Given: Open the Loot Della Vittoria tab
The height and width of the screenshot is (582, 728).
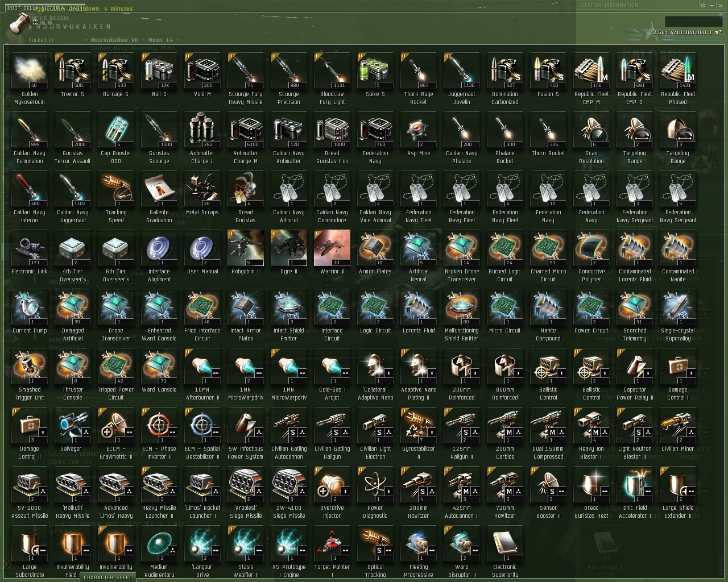Looking at the screenshot, I should point(45,8).
